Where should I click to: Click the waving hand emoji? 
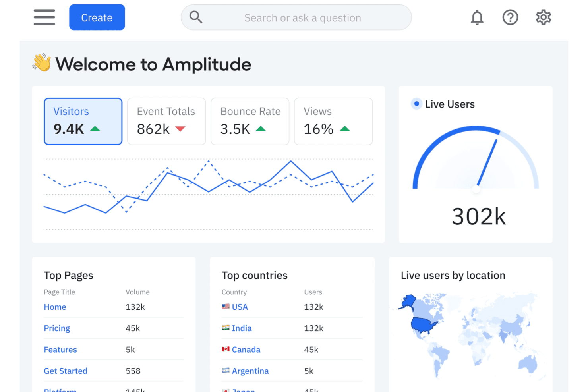[42, 63]
